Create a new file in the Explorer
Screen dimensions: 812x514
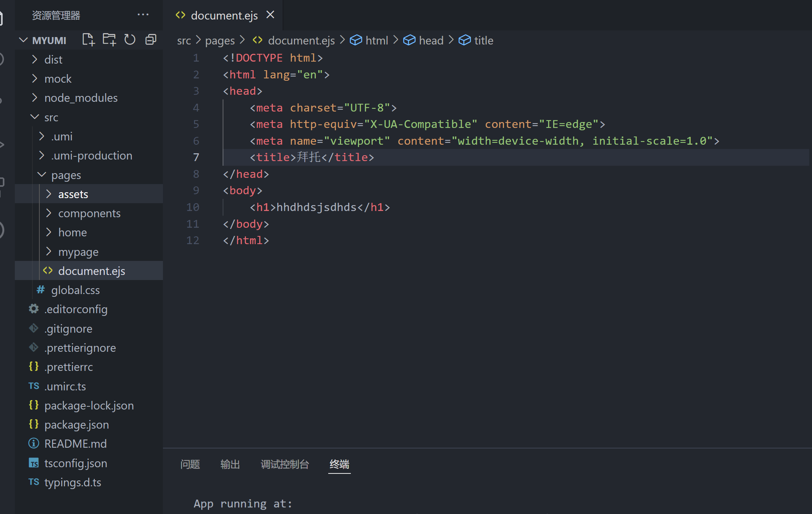click(88, 39)
